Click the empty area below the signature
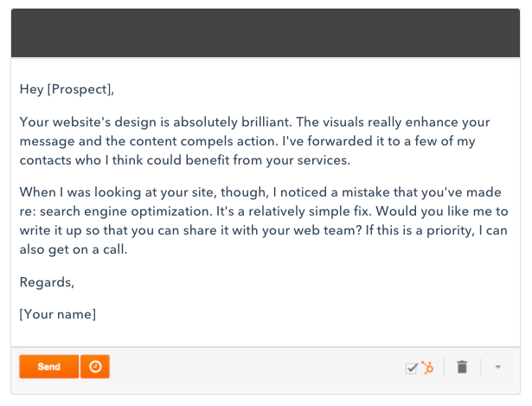This screenshot has width=532, height=406. click(266, 334)
